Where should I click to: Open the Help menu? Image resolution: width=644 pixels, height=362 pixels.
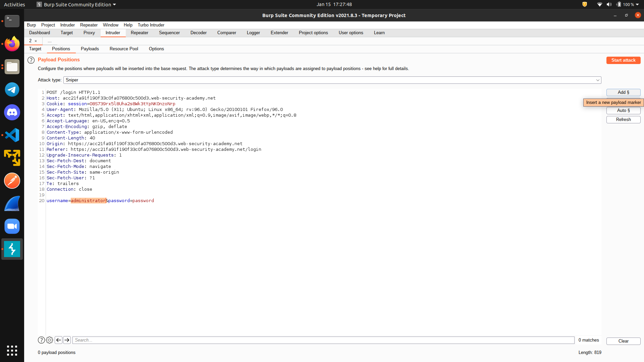coord(128,25)
